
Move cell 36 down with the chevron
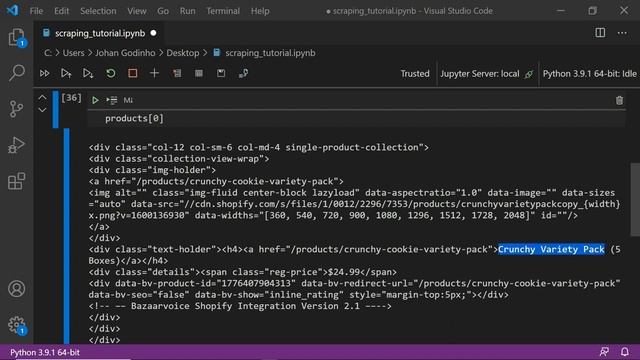(x=42, y=110)
